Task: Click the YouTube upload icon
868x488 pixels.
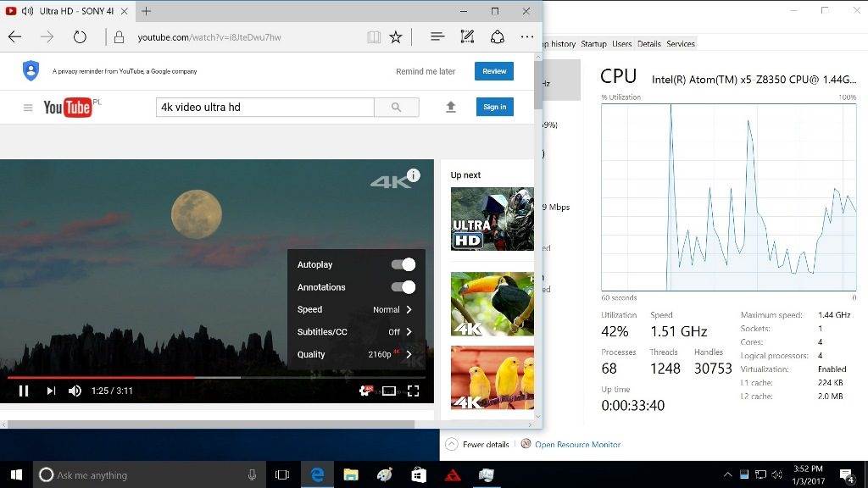Action: point(451,107)
